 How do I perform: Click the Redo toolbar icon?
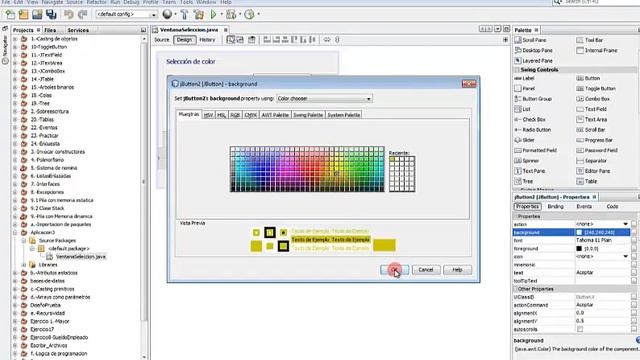coord(82,15)
